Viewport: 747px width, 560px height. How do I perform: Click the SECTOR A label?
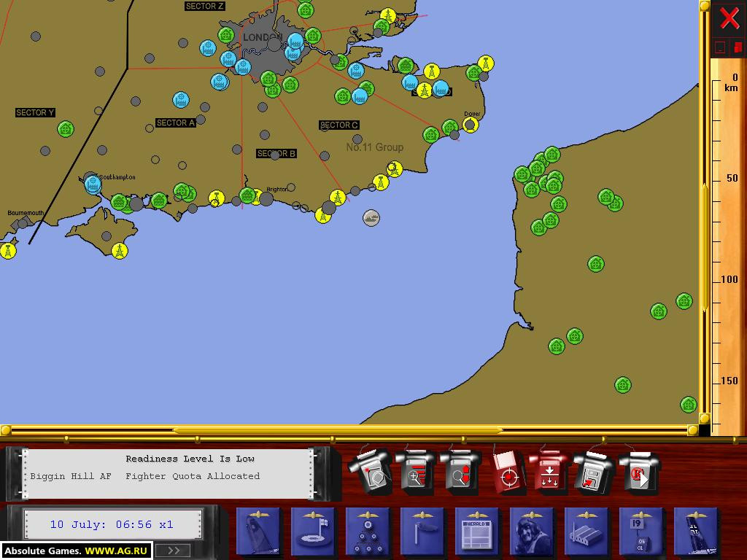click(176, 122)
